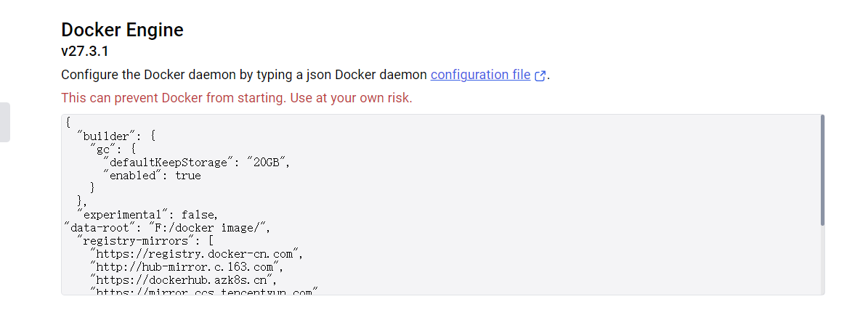Click the false value after "experimental"

(199, 214)
